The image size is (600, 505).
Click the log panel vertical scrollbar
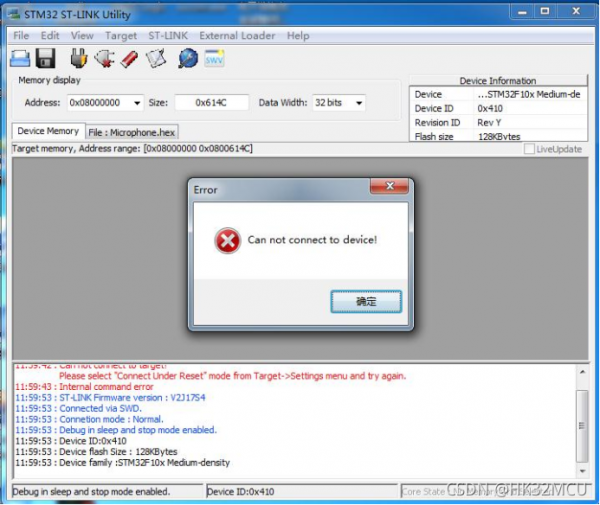tap(582, 420)
